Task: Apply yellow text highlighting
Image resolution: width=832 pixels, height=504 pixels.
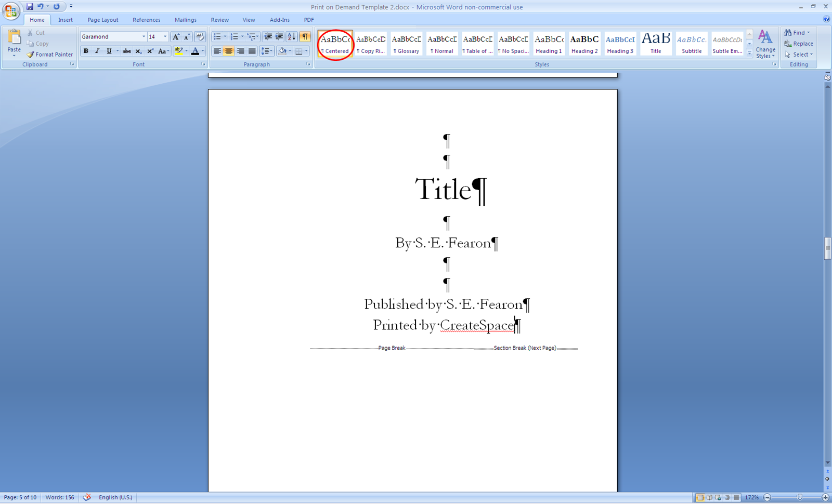Action: tap(177, 51)
